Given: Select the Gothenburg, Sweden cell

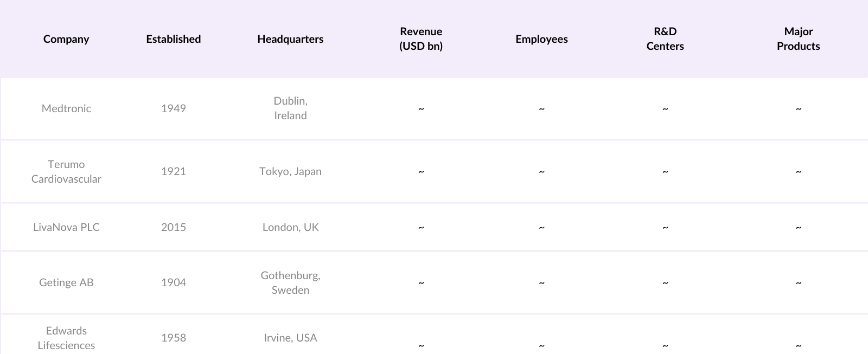Looking at the screenshot, I should [x=290, y=282].
